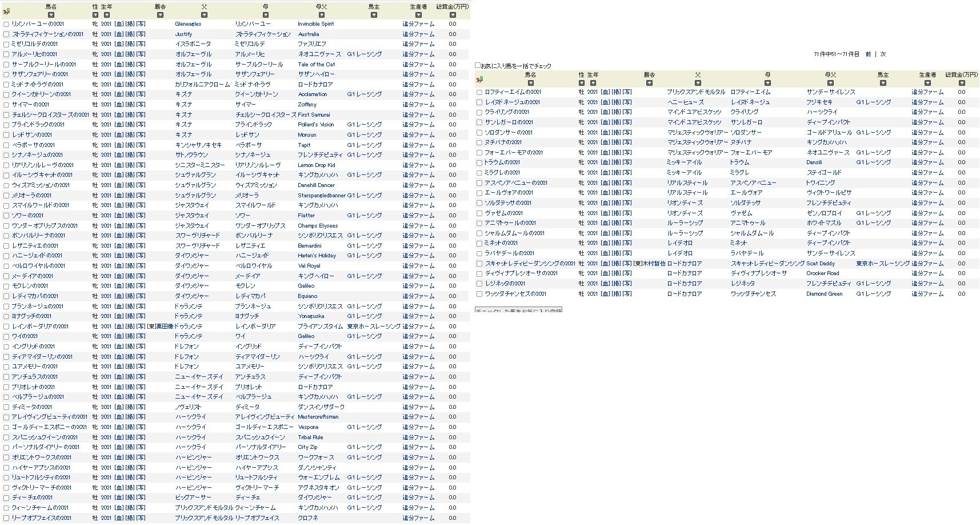Open [血] pedigree for ワッツダチャンセズの2021
Image resolution: width=980 pixels, height=525 pixels.
coord(605,294)
